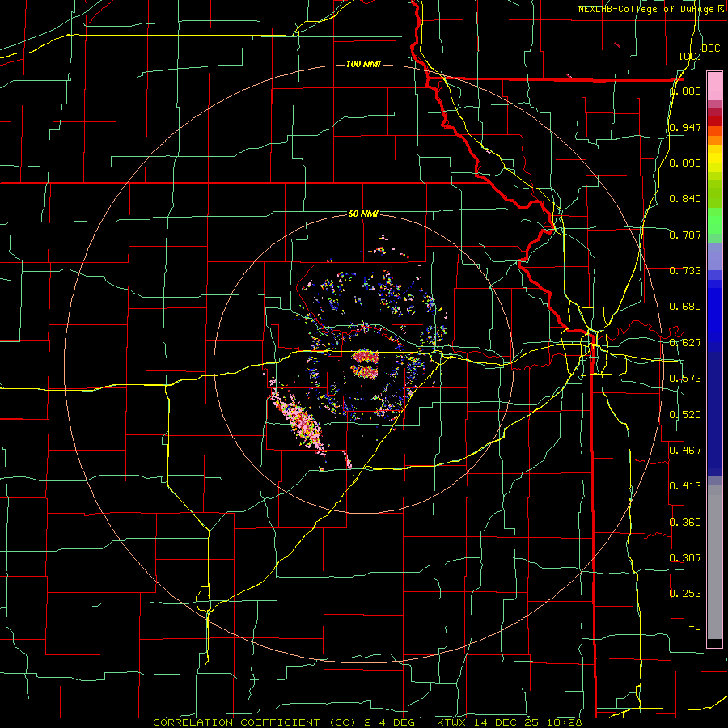This screenshot has width=728, height=728.
Task: Click the Correlation Coefficient caption at the bottom
Action: tap(367, 722)
